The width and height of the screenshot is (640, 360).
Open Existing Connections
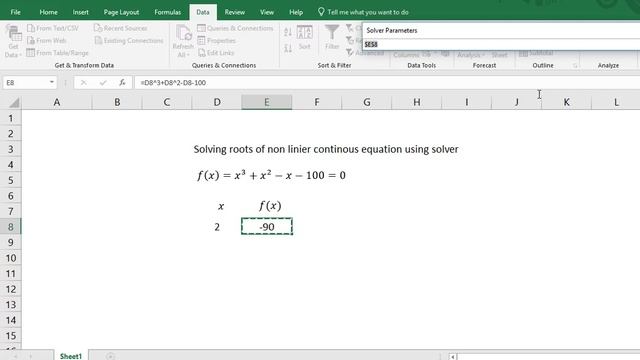(129, 40)
